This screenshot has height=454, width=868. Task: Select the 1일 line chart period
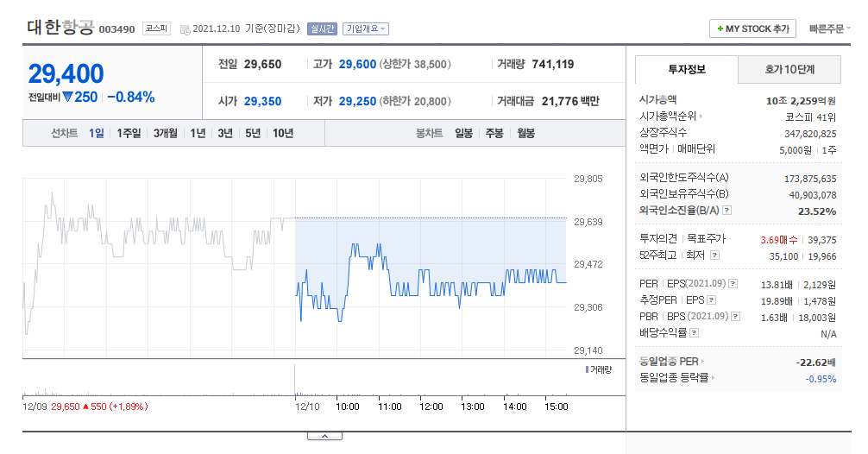[x=97, y=134]
